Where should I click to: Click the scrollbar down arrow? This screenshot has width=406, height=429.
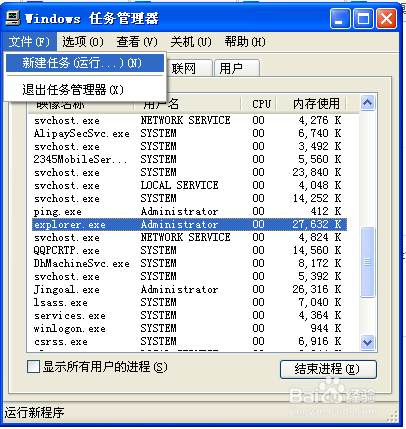(368, 342)
